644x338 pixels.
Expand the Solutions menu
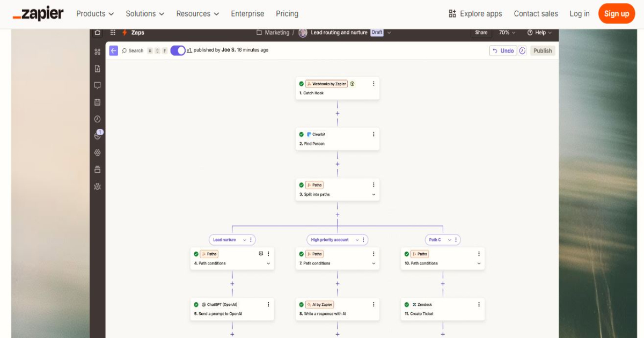point(145,13)
